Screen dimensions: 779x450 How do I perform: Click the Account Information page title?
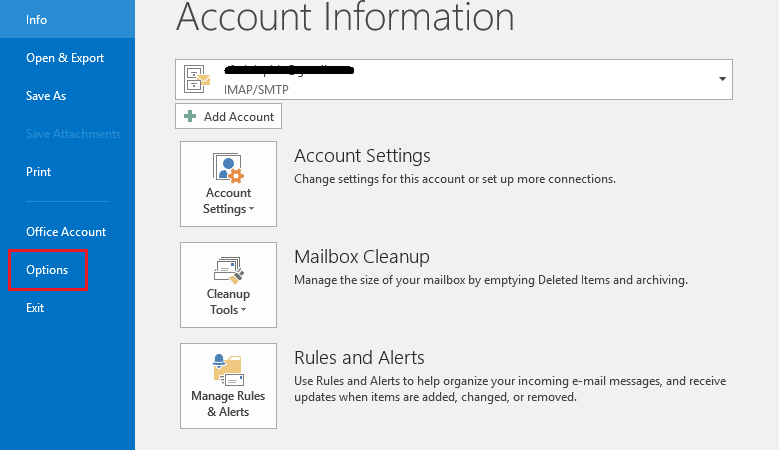pyautogui.click(x=345, y=17)
